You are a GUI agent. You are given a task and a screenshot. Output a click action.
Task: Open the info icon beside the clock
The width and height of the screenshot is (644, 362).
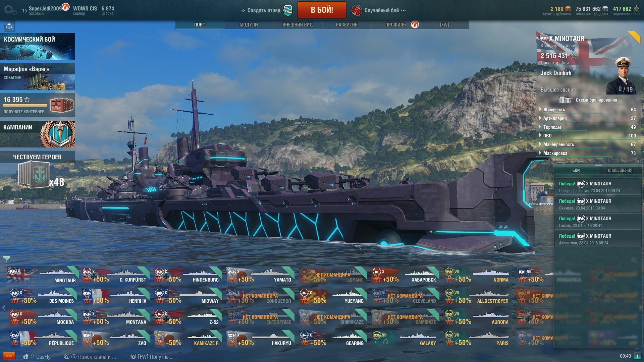pos(637,356)
